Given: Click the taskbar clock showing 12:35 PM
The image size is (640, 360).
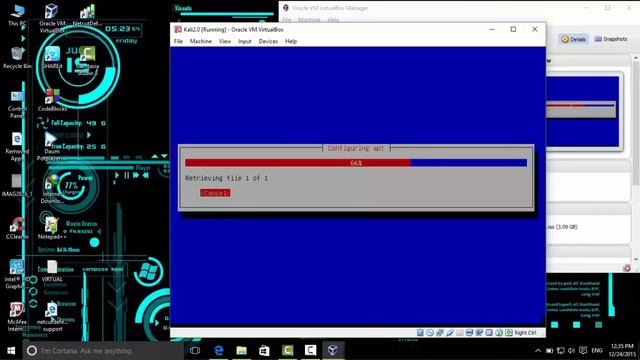Looking at the screenshot, I should point(622,350).
